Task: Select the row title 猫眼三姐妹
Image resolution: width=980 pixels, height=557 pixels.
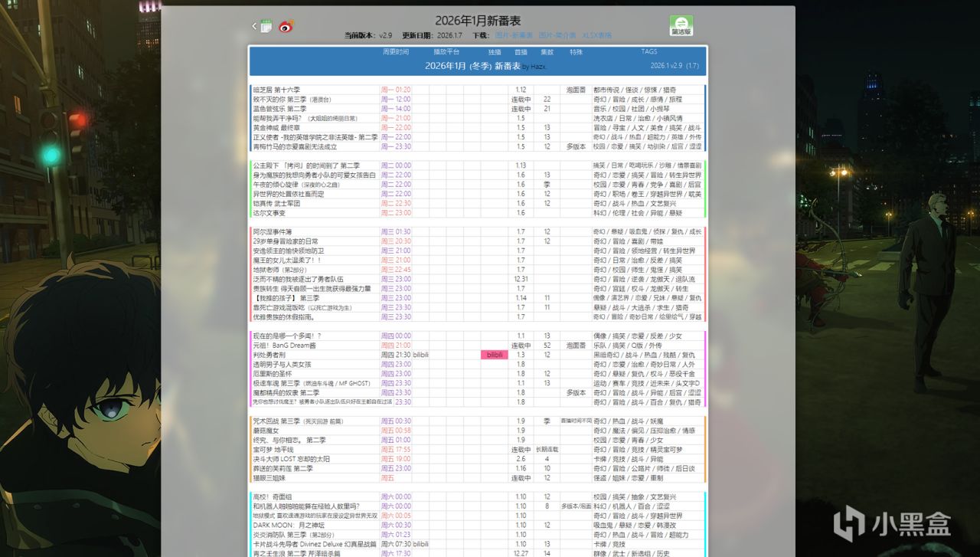Action: click(269, 478)
